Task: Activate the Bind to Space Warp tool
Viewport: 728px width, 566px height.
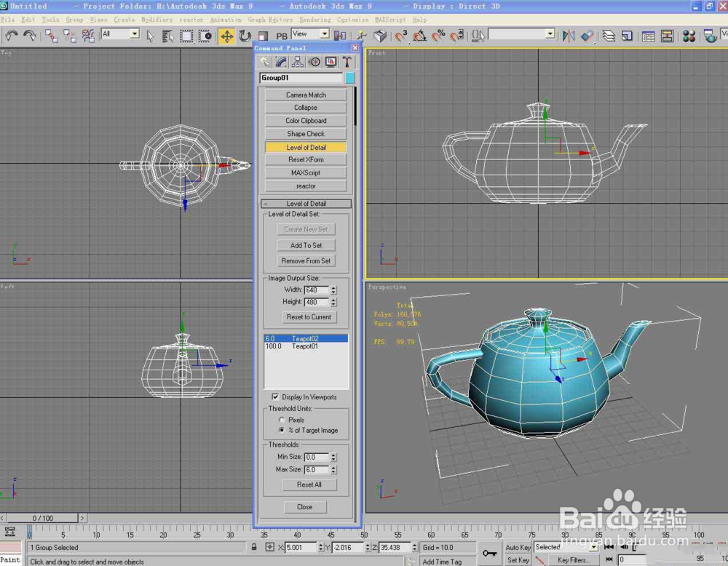Action: pos(88,36)
